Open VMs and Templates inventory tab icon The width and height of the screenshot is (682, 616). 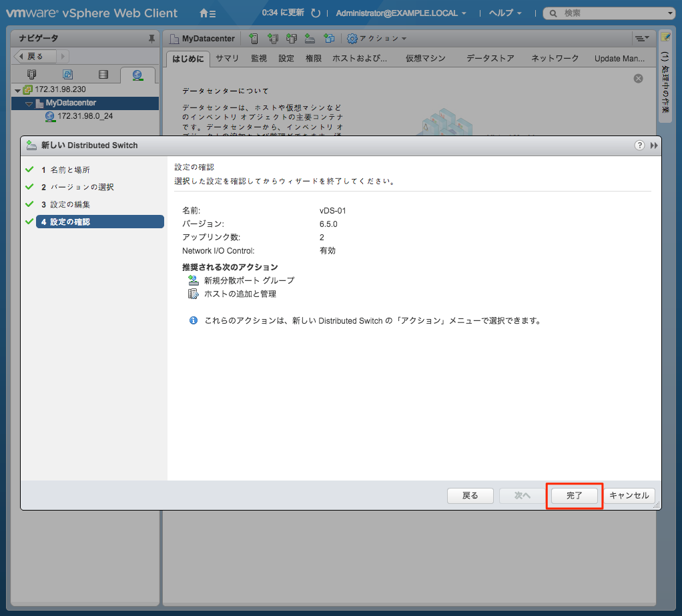click(x=67, y=74)
